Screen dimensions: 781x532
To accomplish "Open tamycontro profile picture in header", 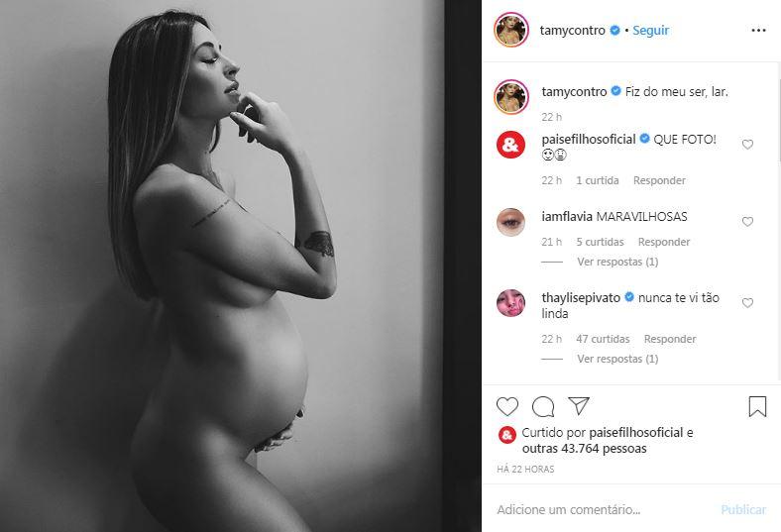I will click(511, 30).
